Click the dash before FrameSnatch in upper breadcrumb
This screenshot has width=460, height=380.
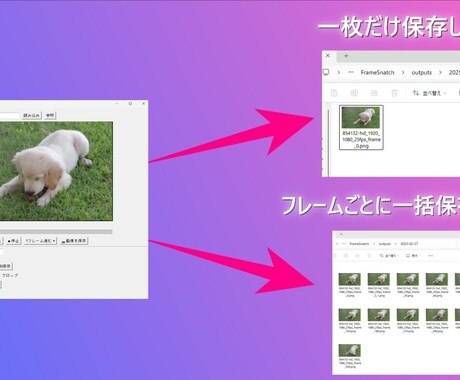pyautogui.click(x=351, y=72)
